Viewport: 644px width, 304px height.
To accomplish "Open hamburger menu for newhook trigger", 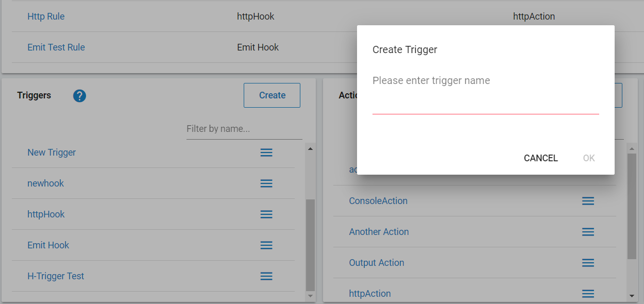I will (266, 183).
